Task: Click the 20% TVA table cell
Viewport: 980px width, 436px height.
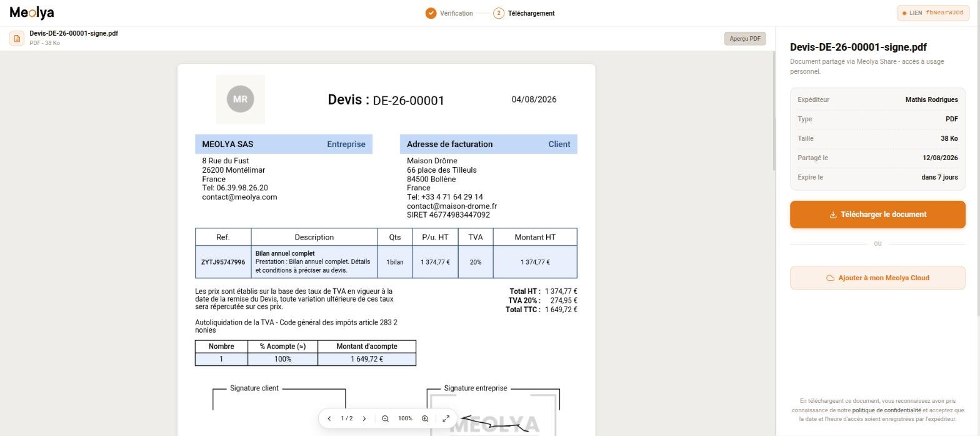Action: point(476,262)
